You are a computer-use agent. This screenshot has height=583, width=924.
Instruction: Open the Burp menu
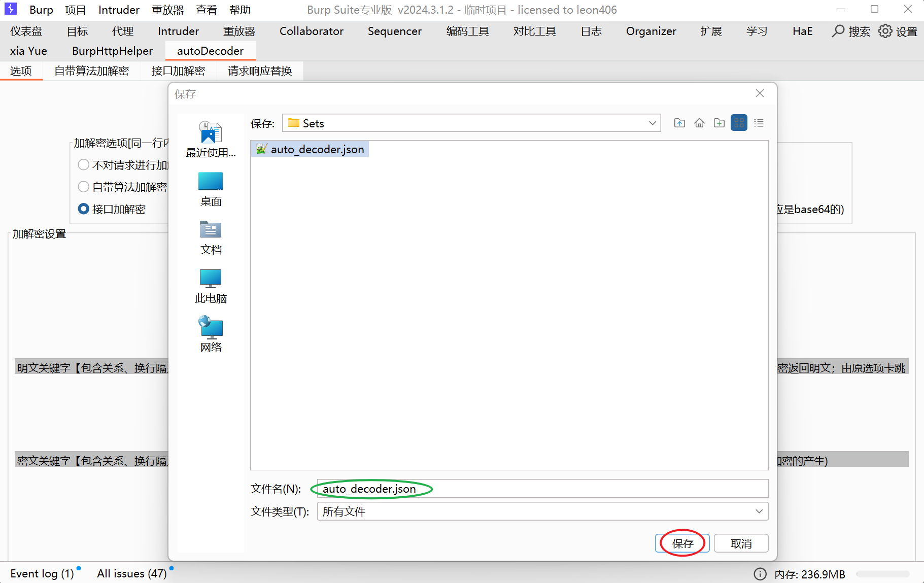41,10
